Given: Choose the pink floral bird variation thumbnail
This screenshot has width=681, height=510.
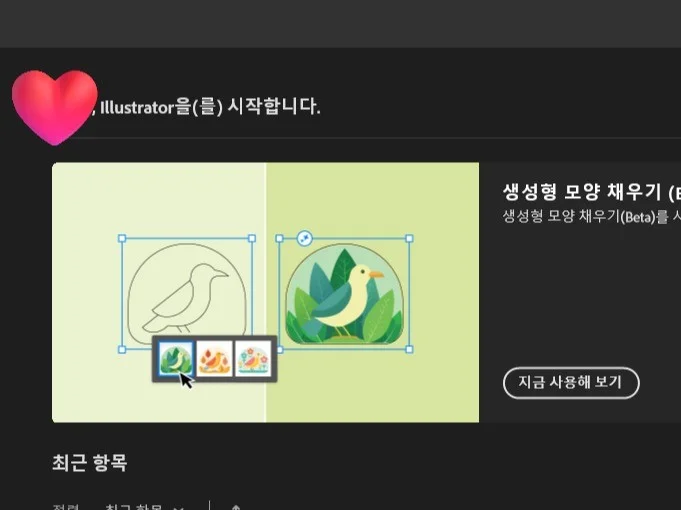Looking at the screenshot, I should click(x=253, y=358).
